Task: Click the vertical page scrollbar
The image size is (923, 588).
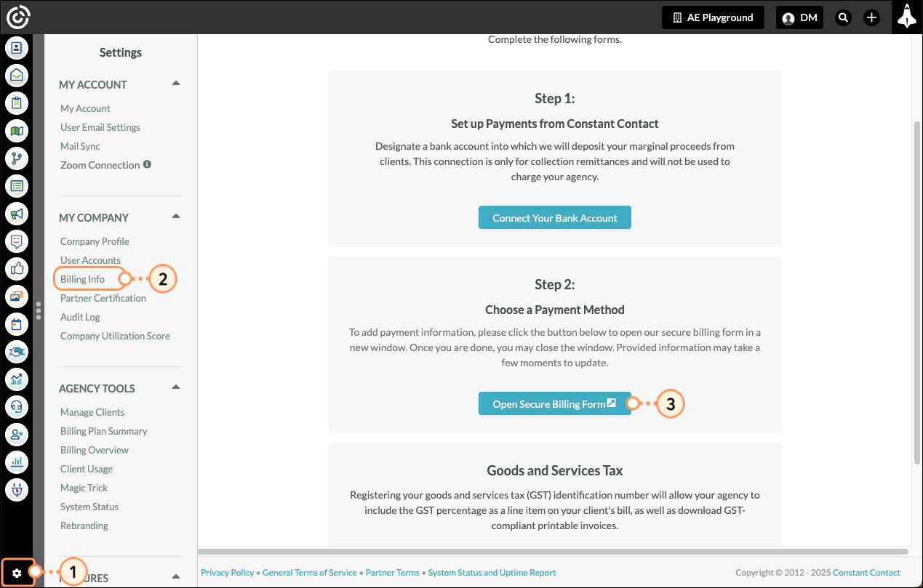Action: (x=916, y=293)
